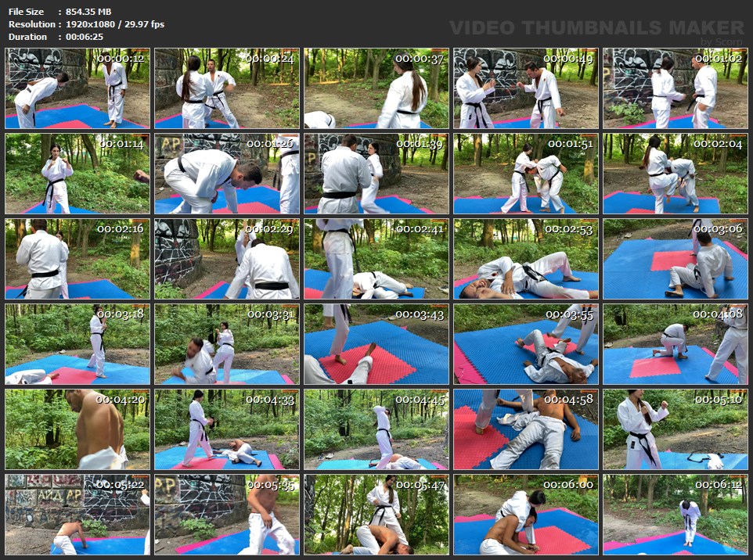Click the frame stamped 00:01:39

376,174
